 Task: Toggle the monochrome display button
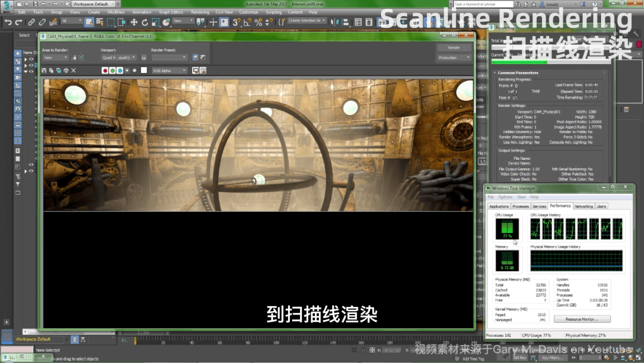(x=134, y=70)
